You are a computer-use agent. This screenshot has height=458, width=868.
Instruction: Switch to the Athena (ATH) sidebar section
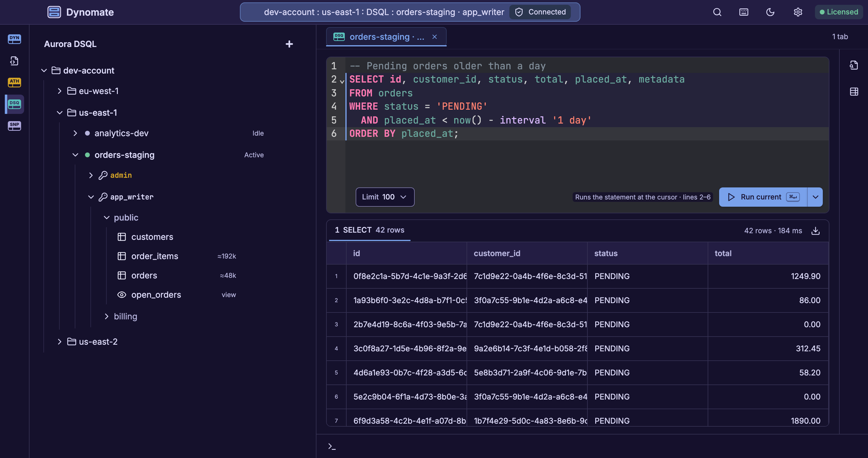(14, 82)
